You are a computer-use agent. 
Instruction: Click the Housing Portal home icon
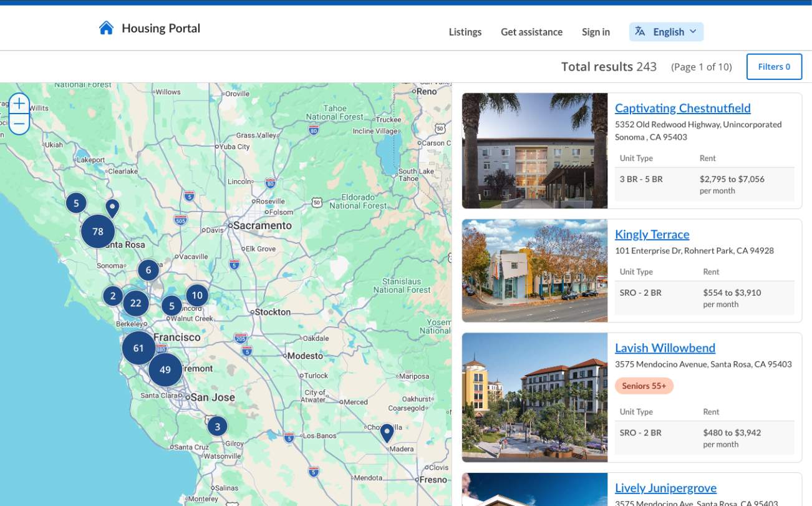(106, 28)
